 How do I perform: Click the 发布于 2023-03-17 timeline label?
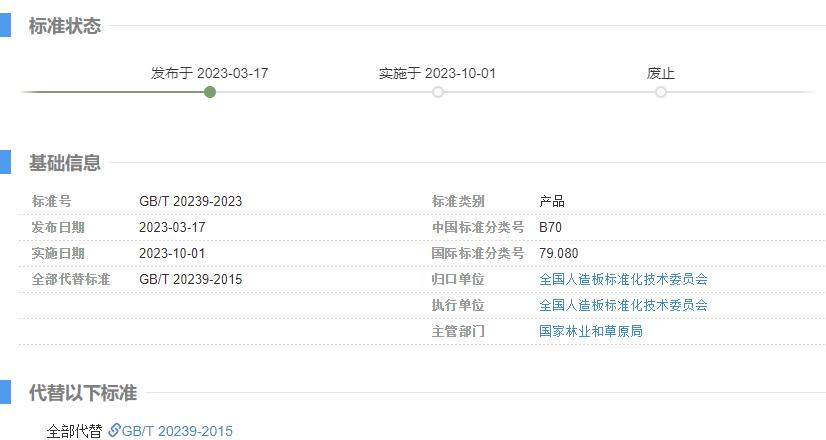tap(209, 73)
